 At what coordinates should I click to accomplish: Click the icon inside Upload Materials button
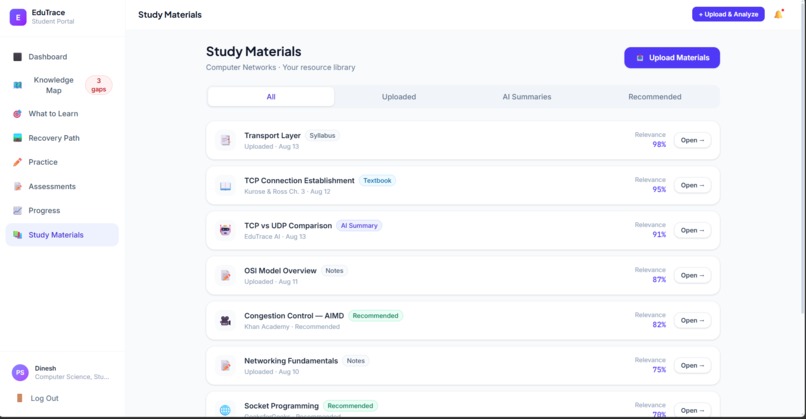click(640, 58)
